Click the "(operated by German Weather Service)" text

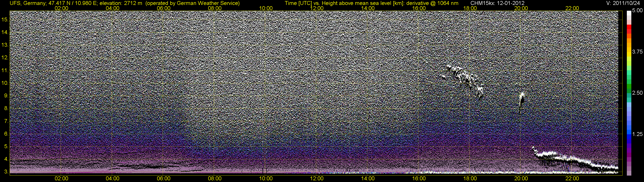tap(192, 3)
